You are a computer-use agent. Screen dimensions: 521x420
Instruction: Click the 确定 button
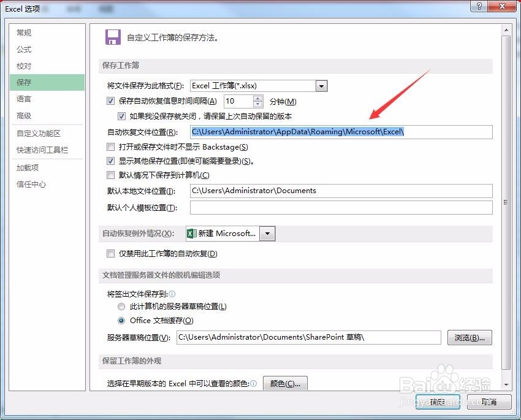coord(438,402)
